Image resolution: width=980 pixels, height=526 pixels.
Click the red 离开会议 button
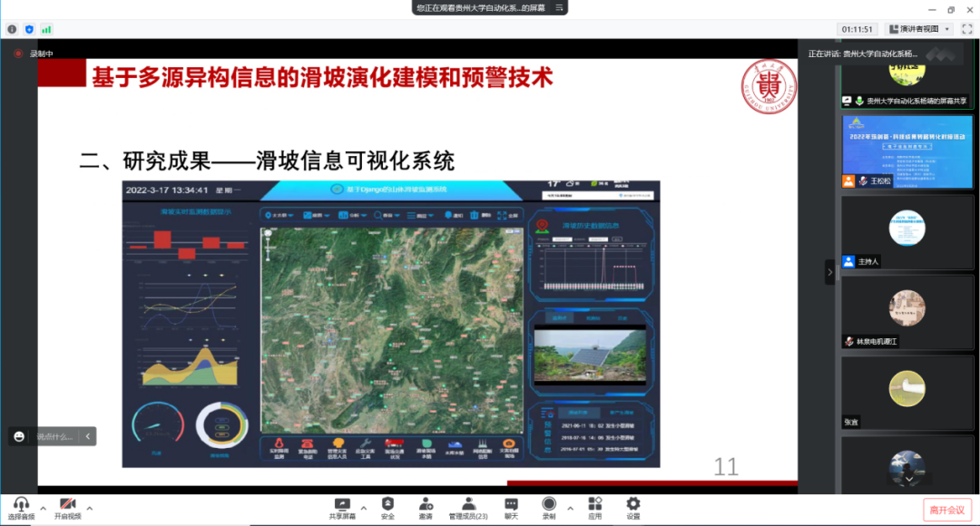pyautogui.click(x=947, y=510)
